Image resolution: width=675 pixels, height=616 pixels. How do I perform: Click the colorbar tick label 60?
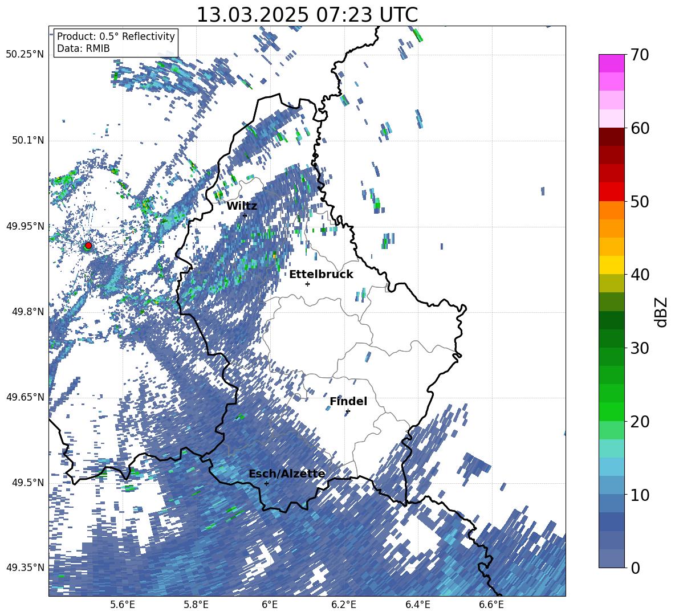(x=640, y=128)
